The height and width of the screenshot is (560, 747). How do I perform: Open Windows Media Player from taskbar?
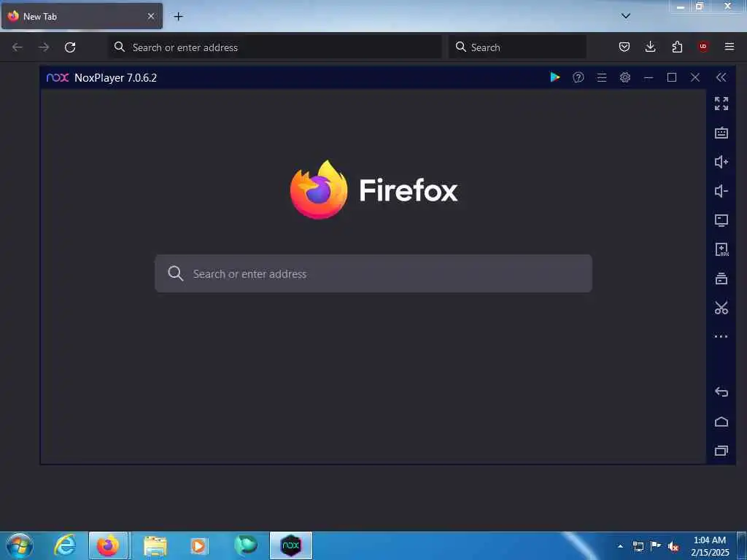(199, 545)
